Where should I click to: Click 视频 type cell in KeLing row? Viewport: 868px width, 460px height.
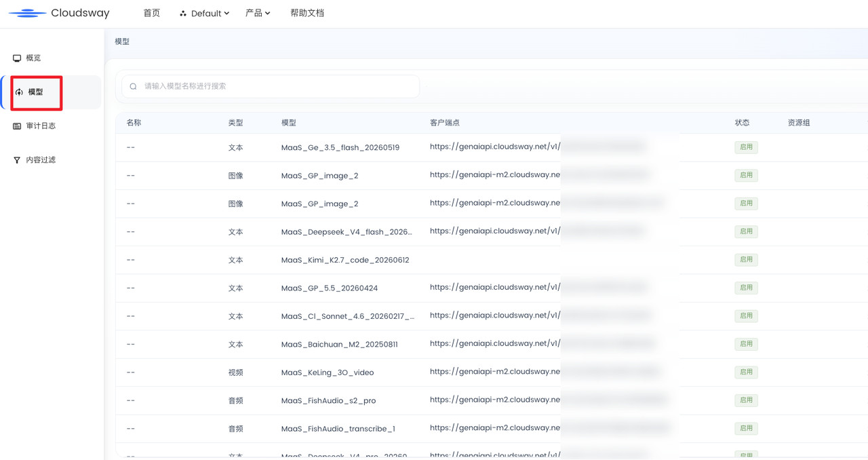tap(235, 372)
